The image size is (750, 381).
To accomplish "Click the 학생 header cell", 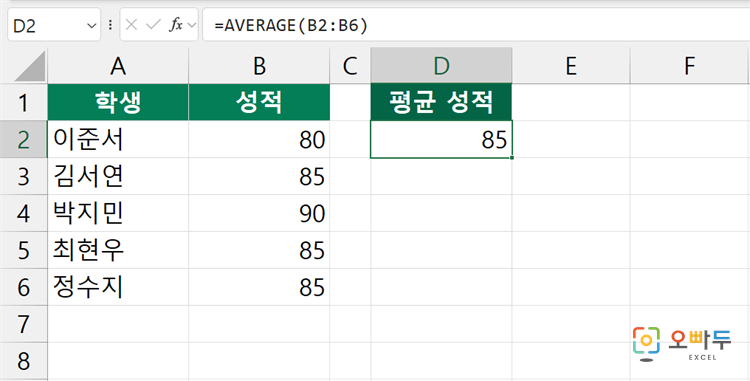I will point(118,102).
